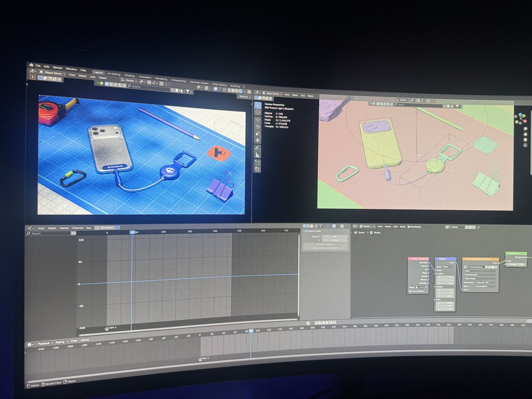Open the Node menu in node editor
Image resolution: width=532 pixels, height=399 pixels.
pyautogui.click(x=403, y=227)
